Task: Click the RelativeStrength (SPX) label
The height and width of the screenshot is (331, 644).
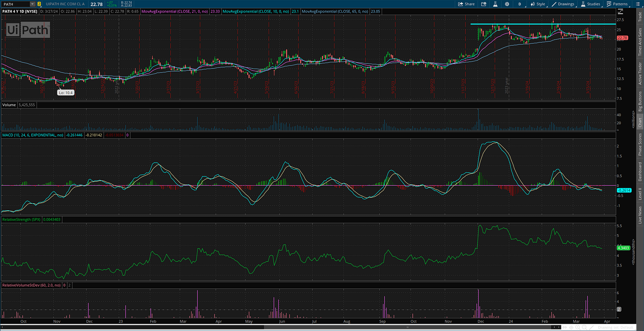Action: pyautogui.click(x=22, y=219)
